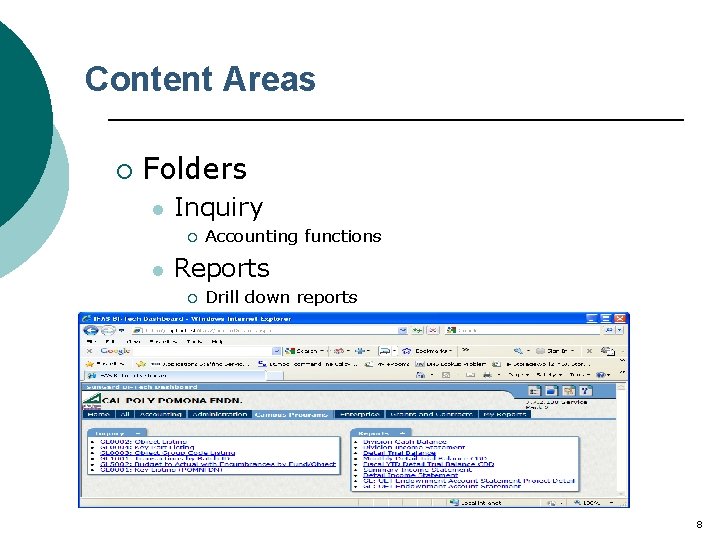The width and height of the screenshot is (720, 540).
Task: Open the Google toolbar search field dropdown
Action: click(x=277, y=351)
